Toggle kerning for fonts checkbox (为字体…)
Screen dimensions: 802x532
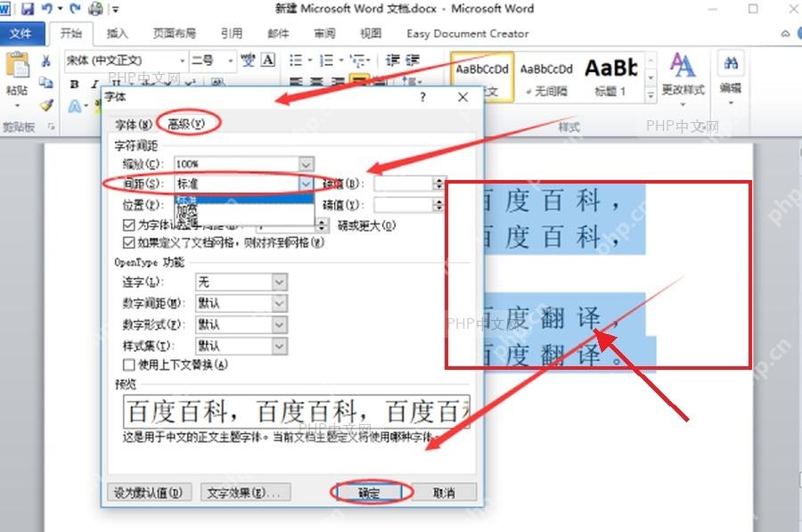pyautogui.click(x=129, y=225)
